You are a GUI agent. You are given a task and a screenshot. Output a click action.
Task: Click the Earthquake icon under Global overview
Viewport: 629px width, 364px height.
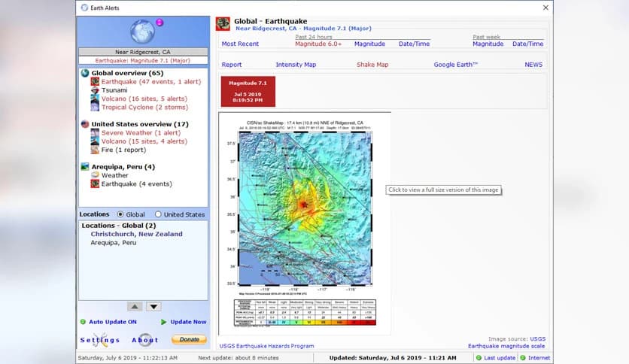pyautogui.click(x=95, y=81)
